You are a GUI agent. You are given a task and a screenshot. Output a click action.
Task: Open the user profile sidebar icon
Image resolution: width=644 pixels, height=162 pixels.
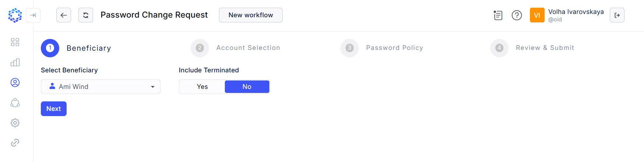(15, 83)
